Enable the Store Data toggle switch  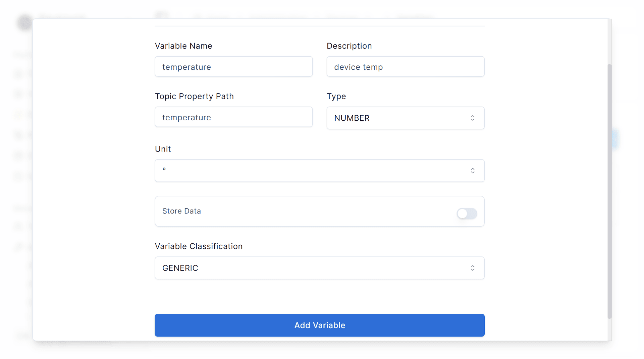point(467,214)
